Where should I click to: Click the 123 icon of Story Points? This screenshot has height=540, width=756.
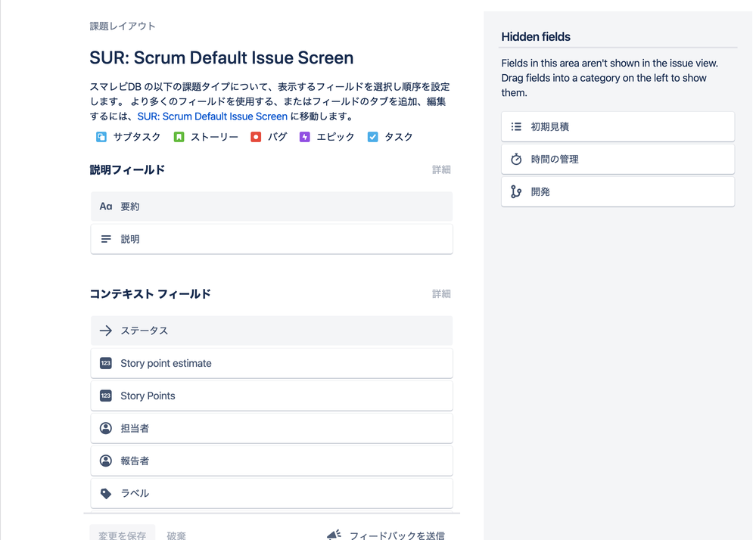pos(106,396)
